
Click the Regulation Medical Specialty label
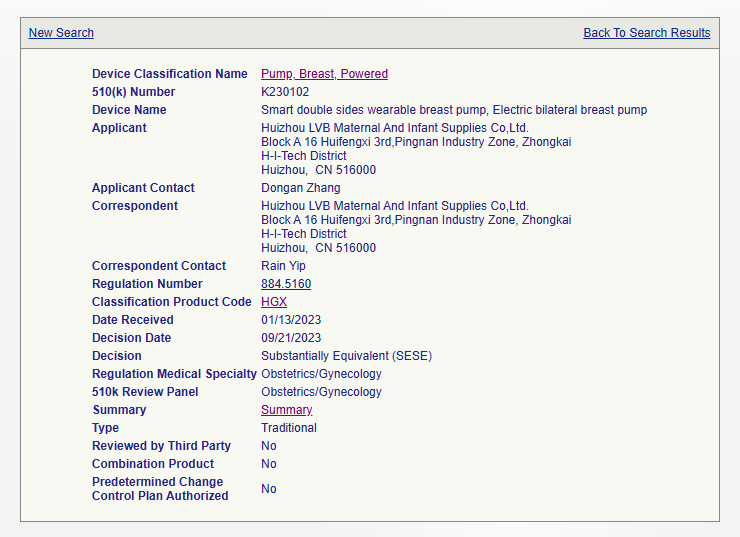[174, 374]
